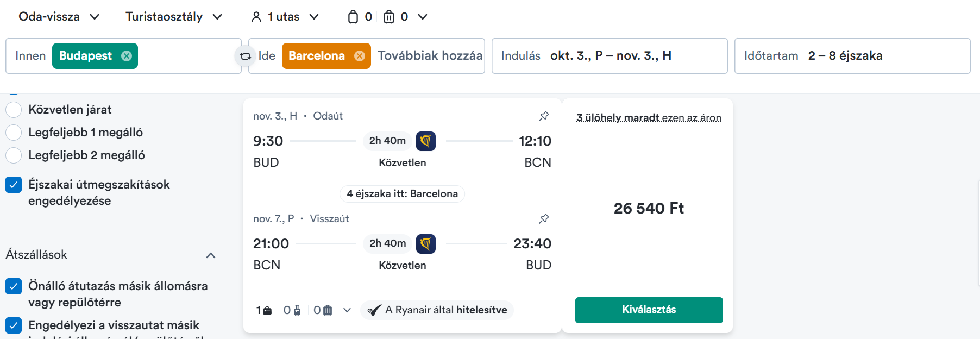The height and width of the screenshot is (339, 980).
Task: Expand the baggage details chevron in flight card
Action: click(x=347, y=310)
